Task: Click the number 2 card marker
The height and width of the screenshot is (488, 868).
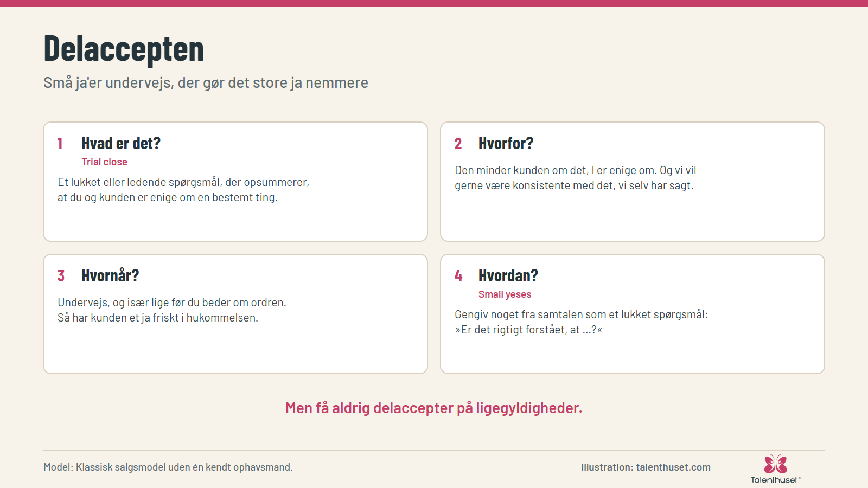Action: coord(458,144)
